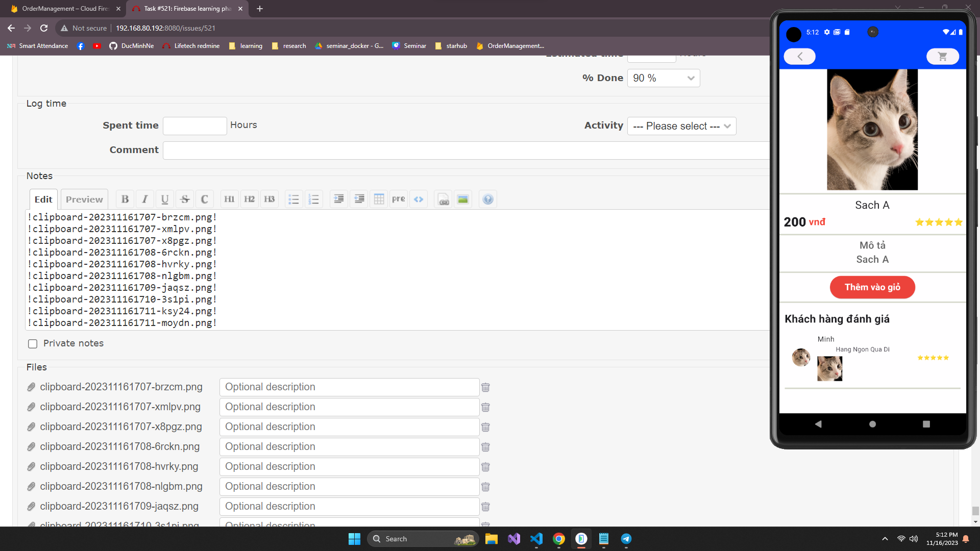
Task: Click the strikethrough formatting icon
Action: click(185, 199)
